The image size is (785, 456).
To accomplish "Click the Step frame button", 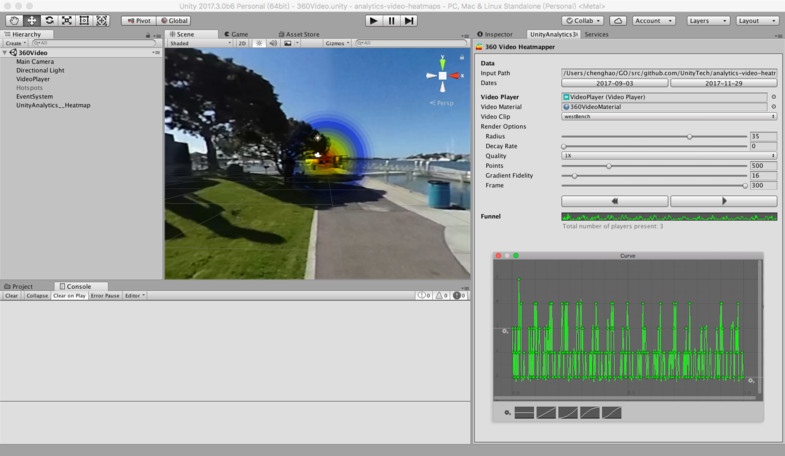I will (409, 21).
